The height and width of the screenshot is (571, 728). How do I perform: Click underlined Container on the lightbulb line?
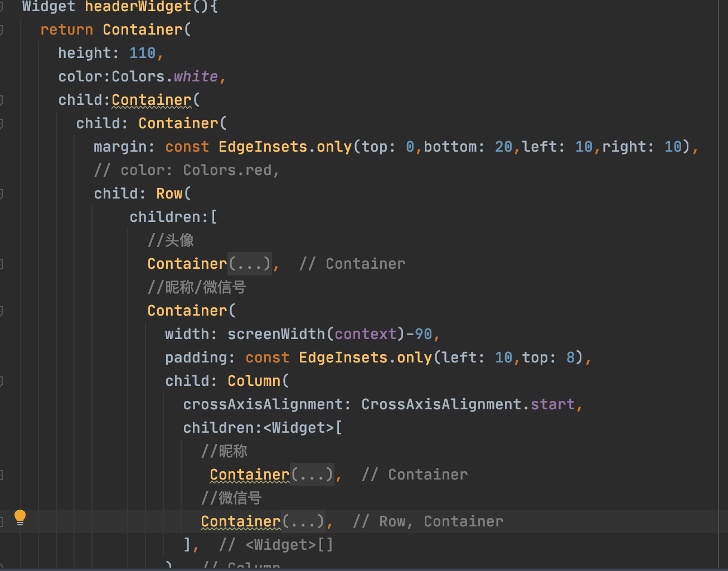241,521
